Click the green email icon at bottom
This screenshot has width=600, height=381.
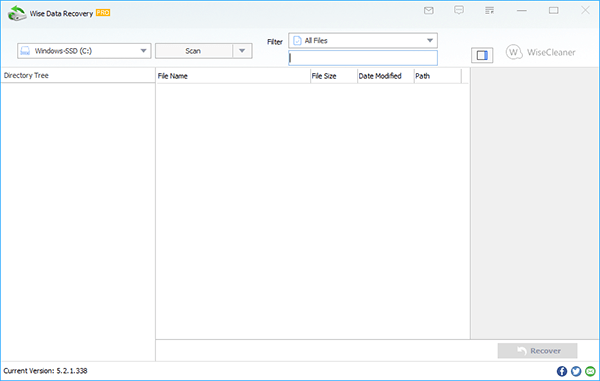click(590, 371)
